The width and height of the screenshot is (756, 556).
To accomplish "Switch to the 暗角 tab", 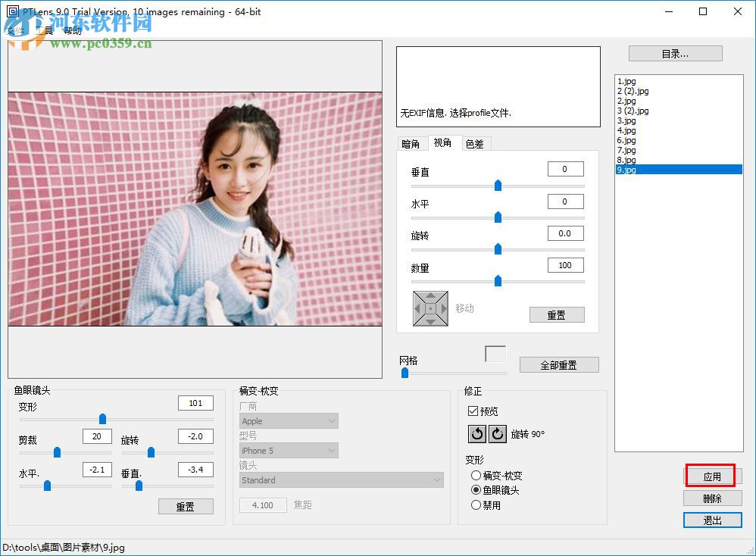I will (413, 142).
